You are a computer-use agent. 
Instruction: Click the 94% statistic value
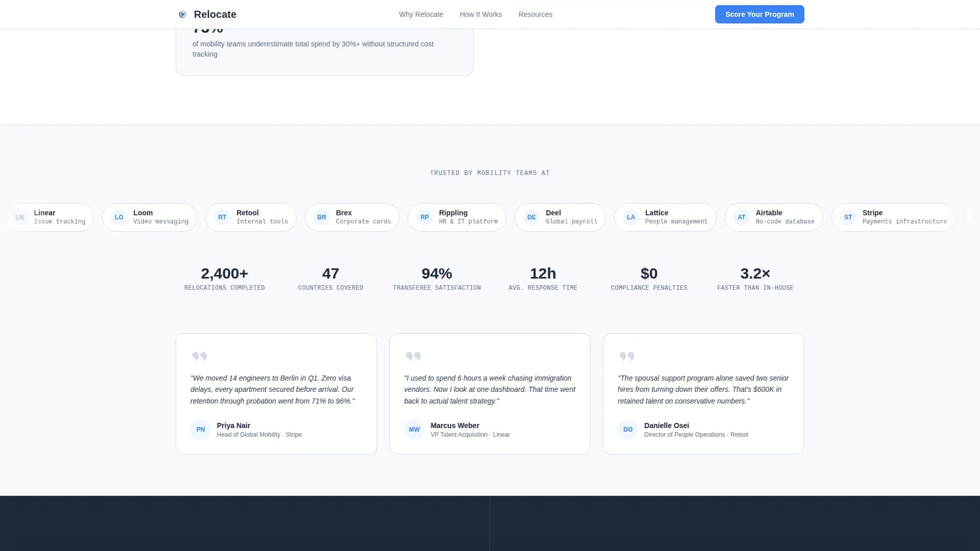pyautogui.click(x=437, y=273)
